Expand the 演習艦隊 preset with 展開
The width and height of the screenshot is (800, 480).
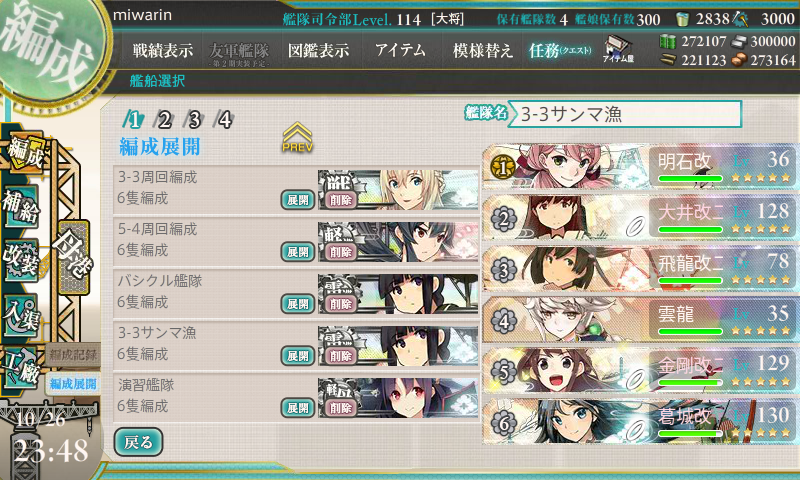[x=297, y=408]
